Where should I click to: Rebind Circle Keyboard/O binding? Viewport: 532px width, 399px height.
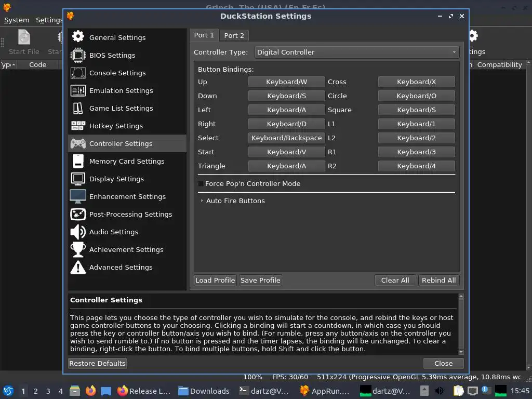coord(416,96)
